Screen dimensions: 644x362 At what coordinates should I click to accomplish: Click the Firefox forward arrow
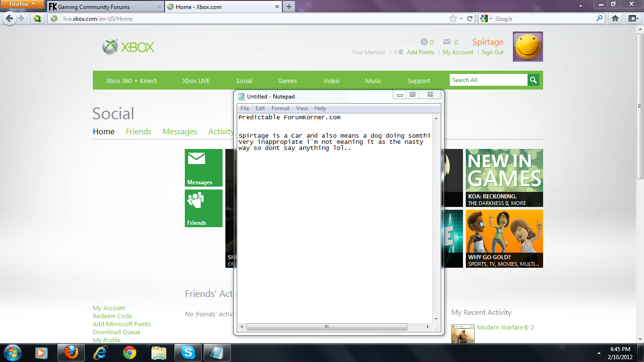point(22,18)
